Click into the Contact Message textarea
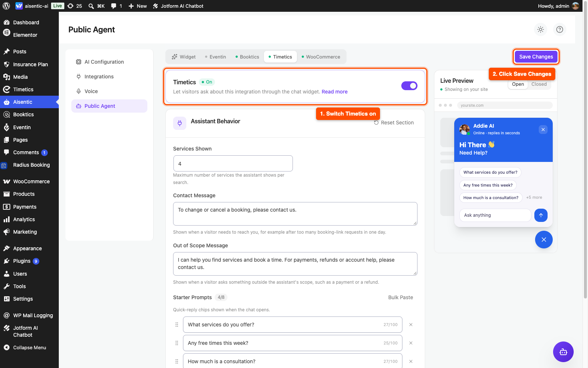This screenshot has width=588, height=368. (x=295, y=214)
